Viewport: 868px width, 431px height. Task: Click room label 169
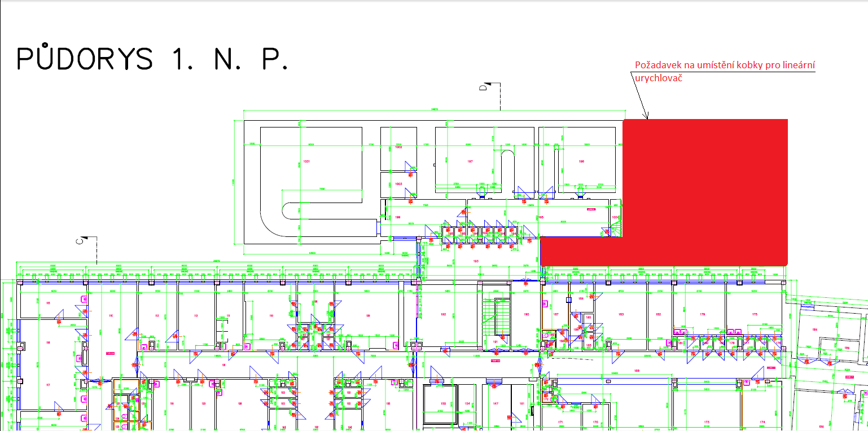[637, 371]
